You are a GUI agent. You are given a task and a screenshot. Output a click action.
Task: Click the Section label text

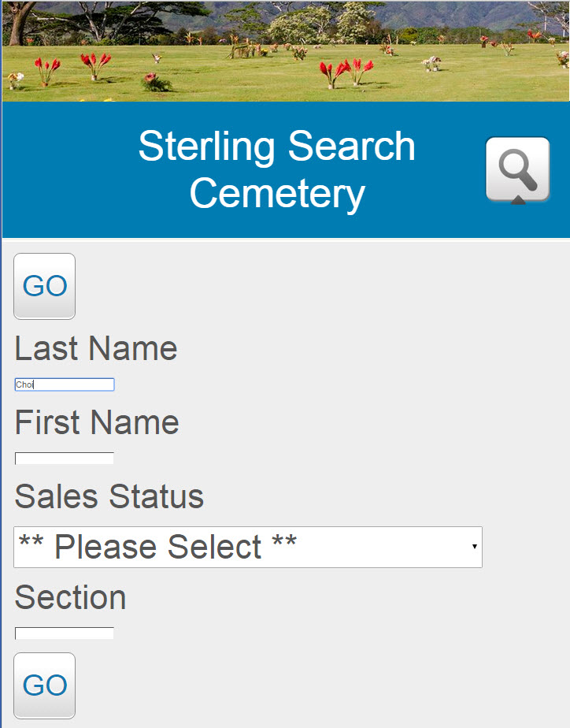tap(71, 597)
